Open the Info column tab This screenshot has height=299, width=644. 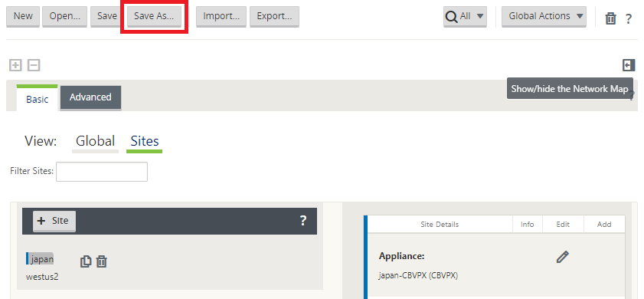(528, 224)
